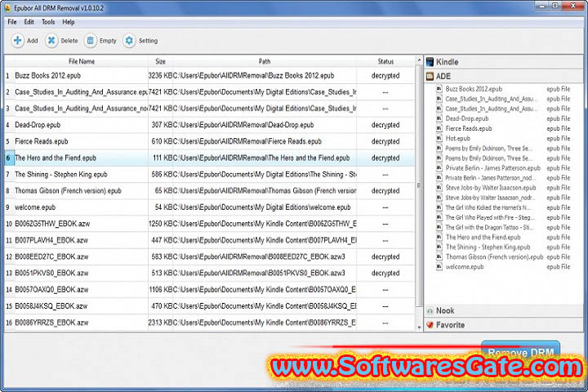
Task: Select welcome.epub row in file table
Action: pyautogui.click(x=210, y=207)
